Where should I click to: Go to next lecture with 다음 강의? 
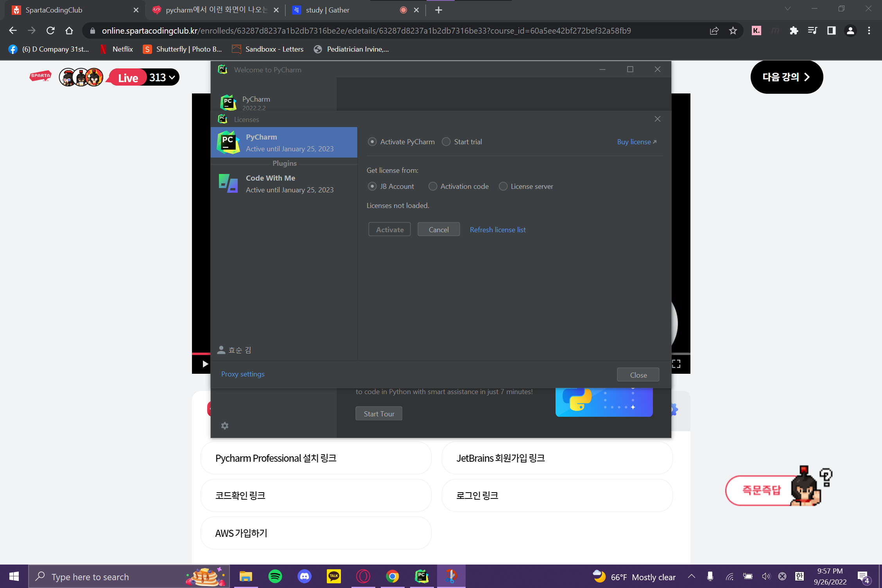(x=787, y=77)
